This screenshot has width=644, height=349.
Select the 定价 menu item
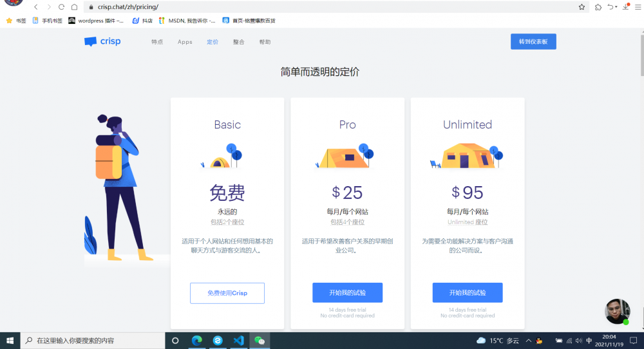(213, 42)
